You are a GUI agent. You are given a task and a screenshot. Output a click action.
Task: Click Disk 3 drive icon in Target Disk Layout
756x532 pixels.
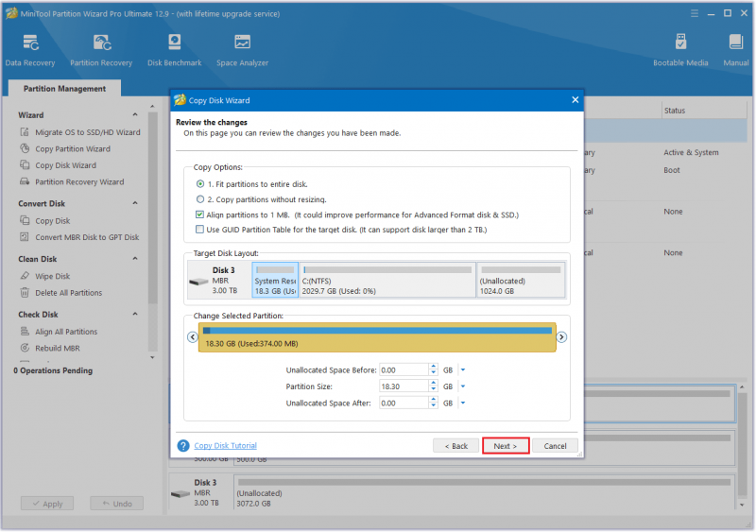point(198,282)
